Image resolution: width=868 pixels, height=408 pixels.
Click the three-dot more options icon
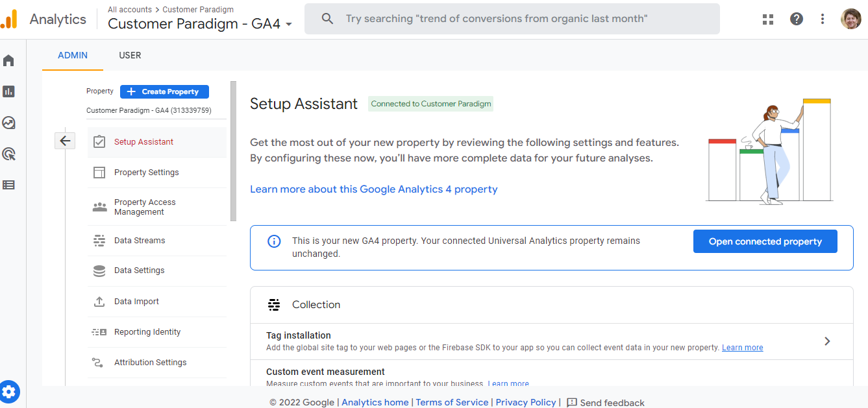[x=823, y=19]
